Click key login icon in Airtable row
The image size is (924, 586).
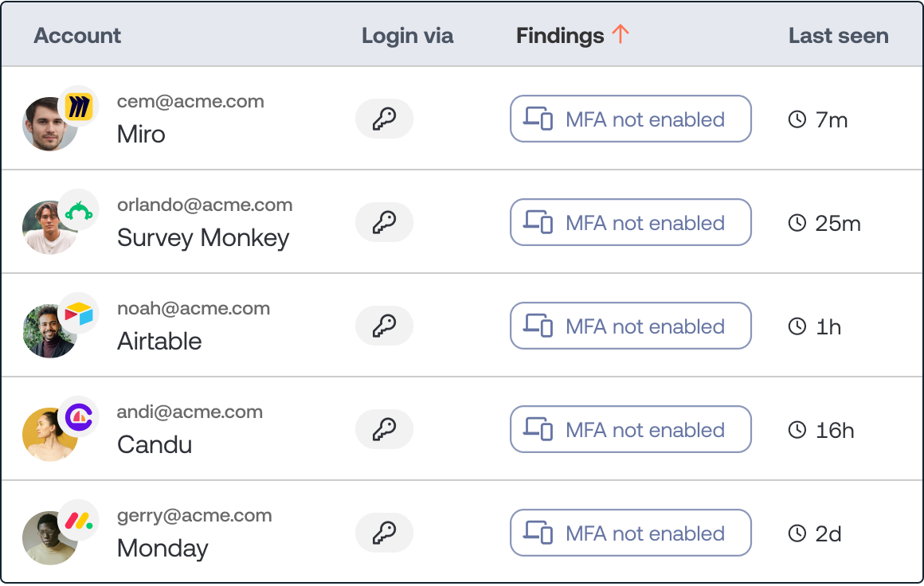pyautogui.click(x=384, y=326)
